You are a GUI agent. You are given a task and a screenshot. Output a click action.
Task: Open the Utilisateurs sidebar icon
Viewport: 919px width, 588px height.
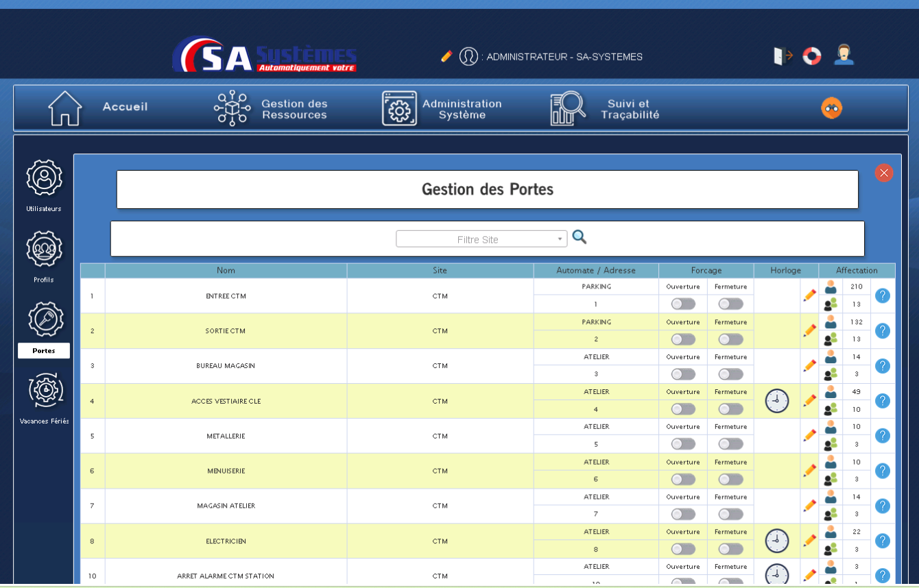(x=45, y=178)
